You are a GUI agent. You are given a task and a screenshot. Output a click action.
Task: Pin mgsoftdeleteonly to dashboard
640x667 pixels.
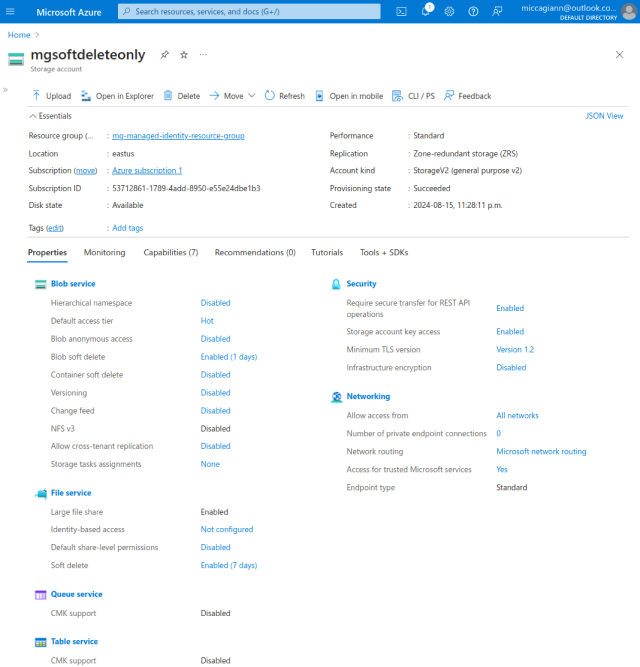(x=165, y=55)
